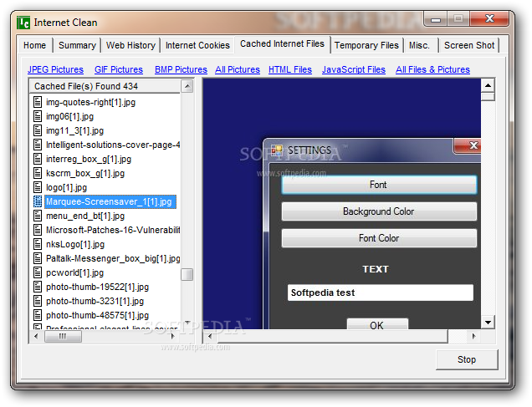This screenshot has height=407, width=532.
Task: Click file icon beside Paltalk-Messenger_box_big[1].jpg
Action: pos(38,258)
